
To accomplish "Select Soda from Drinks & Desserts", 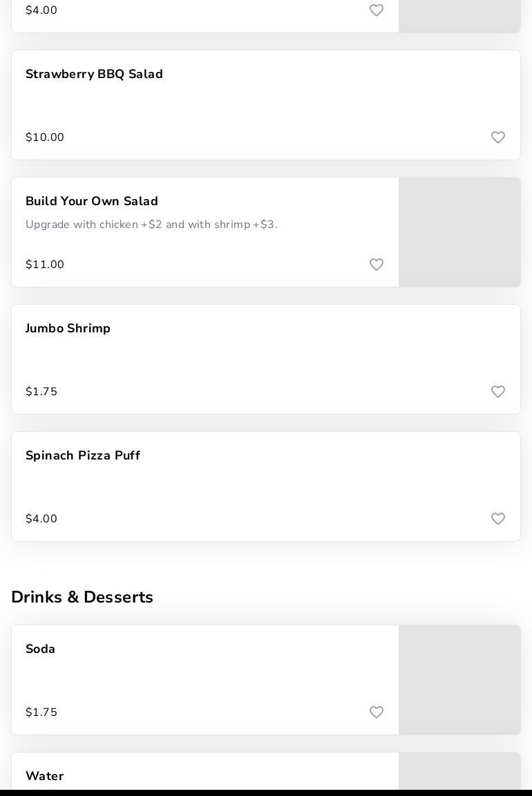I will point(41,650).
